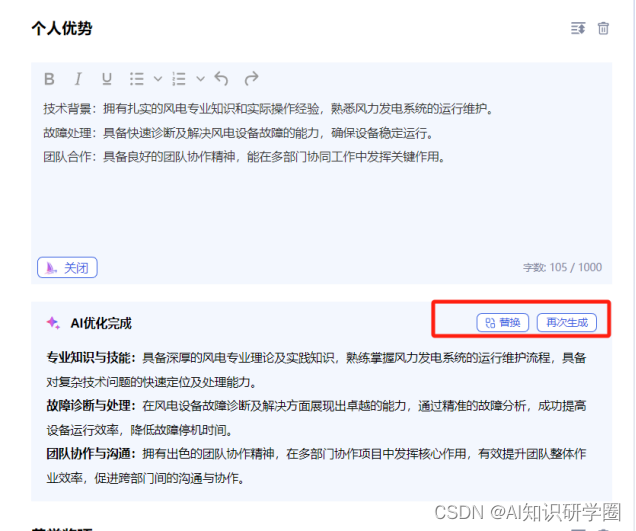Image resolution: width=636 pixels, height=531 pixels.
Task: Insert a bulleted list
Action: [x=137, y=79]
